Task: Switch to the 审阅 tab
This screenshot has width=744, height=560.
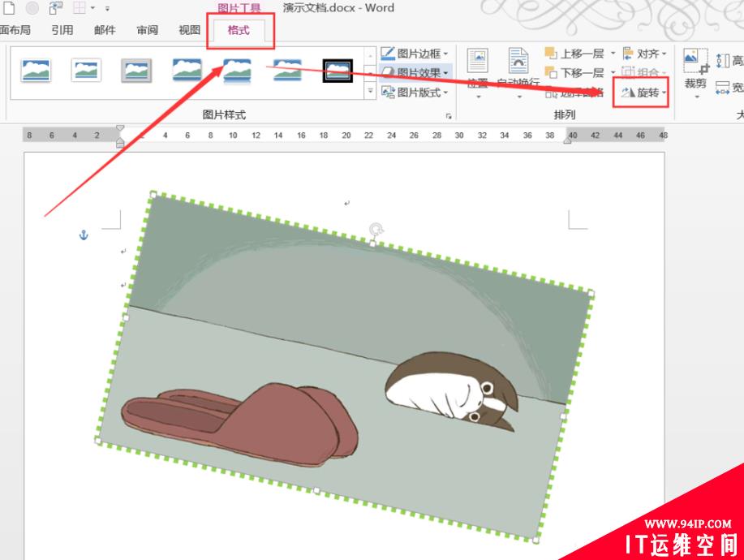Action: 147,30
